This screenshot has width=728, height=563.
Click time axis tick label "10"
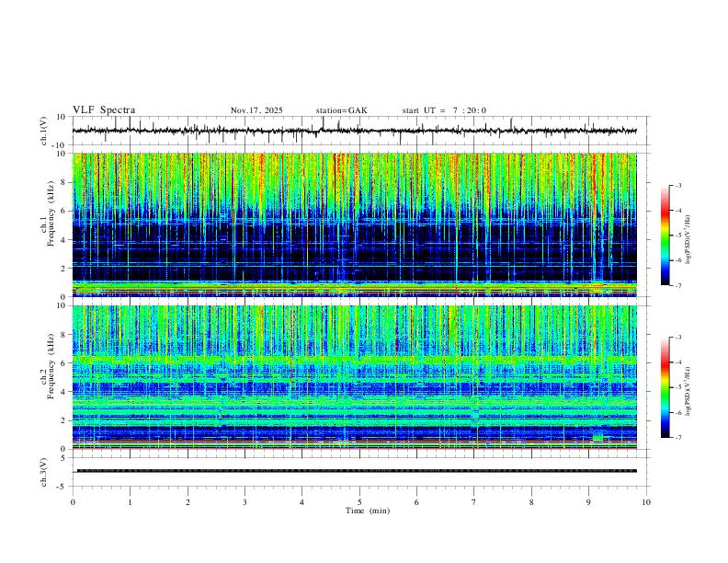click(x=646, y=502)
